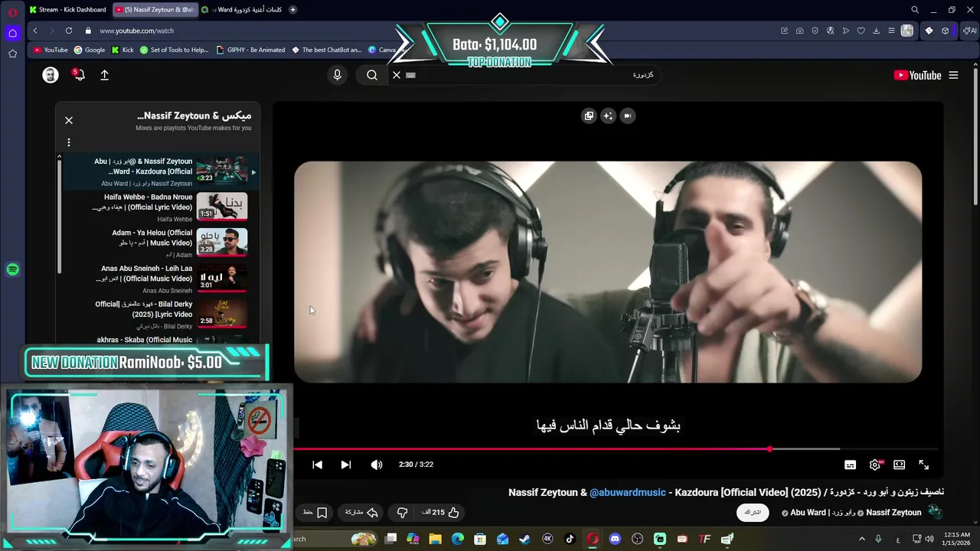Viewport: 980px width, 551px height.
Task: Enter fullscreen on the video player
Action: [x=924, y=465]
